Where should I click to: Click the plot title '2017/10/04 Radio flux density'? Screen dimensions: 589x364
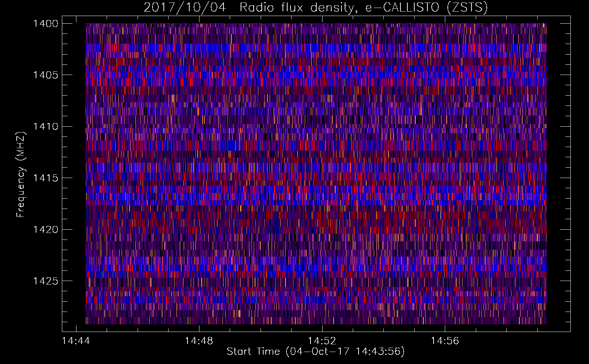[316, 8]
